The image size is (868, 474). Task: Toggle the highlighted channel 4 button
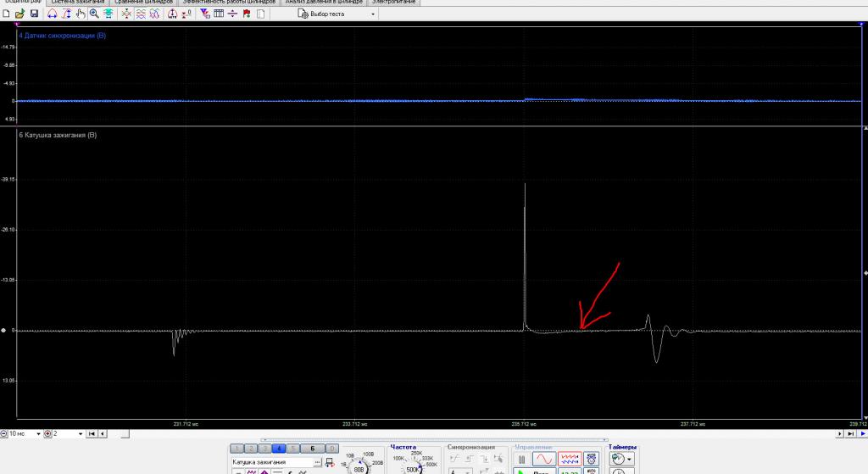[x=278, y=449]
